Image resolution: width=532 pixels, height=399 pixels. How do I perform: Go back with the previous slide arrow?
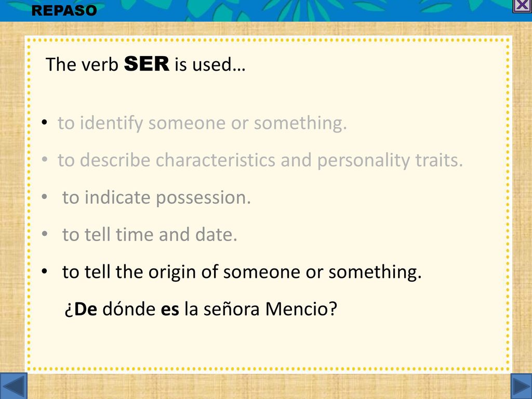pos(14,386)
